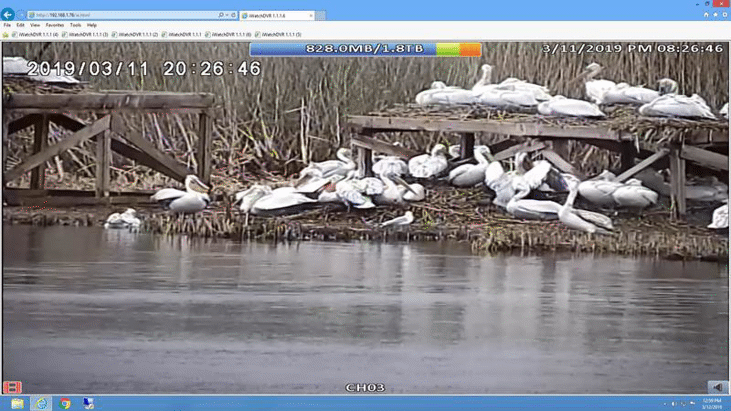Click the address bar URL field

point(122,15)
